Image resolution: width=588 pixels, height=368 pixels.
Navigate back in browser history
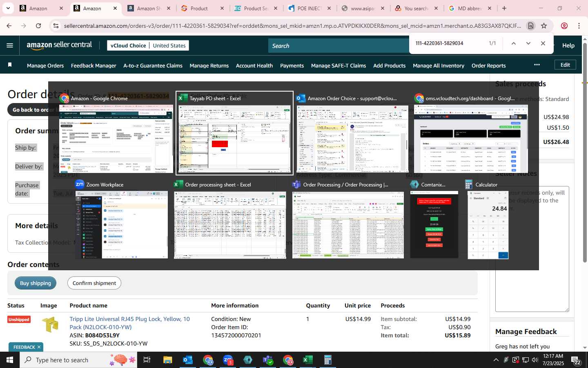(x=9, y=26)
